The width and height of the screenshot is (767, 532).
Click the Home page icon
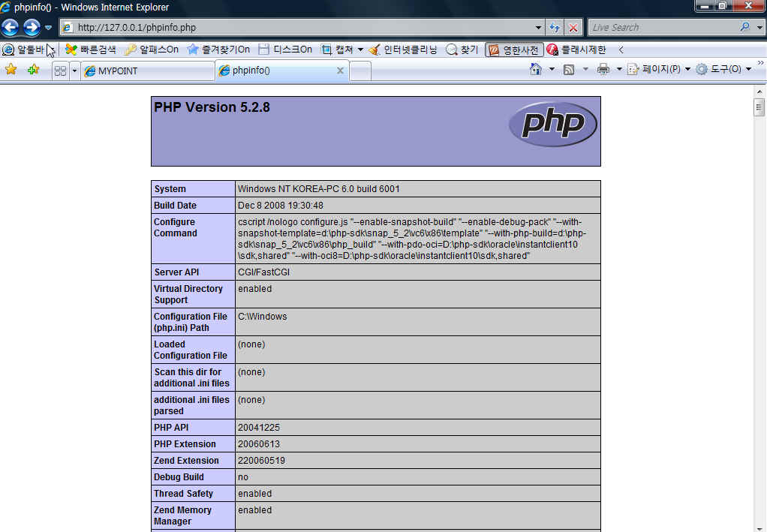point(536,69)
